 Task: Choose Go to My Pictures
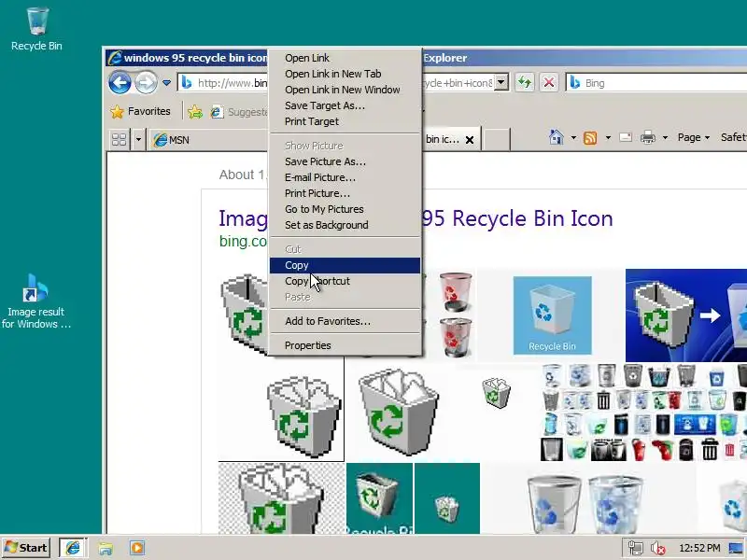tap(345, 209)
